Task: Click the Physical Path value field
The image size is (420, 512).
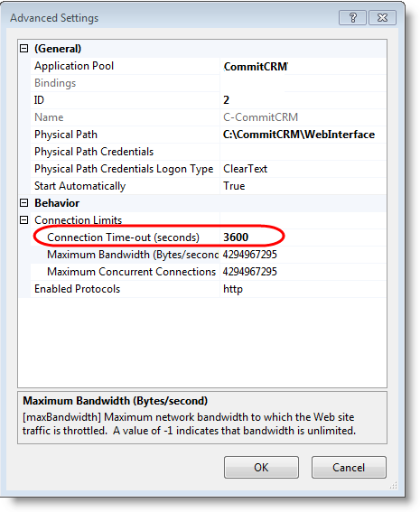Action: point(303,135)
